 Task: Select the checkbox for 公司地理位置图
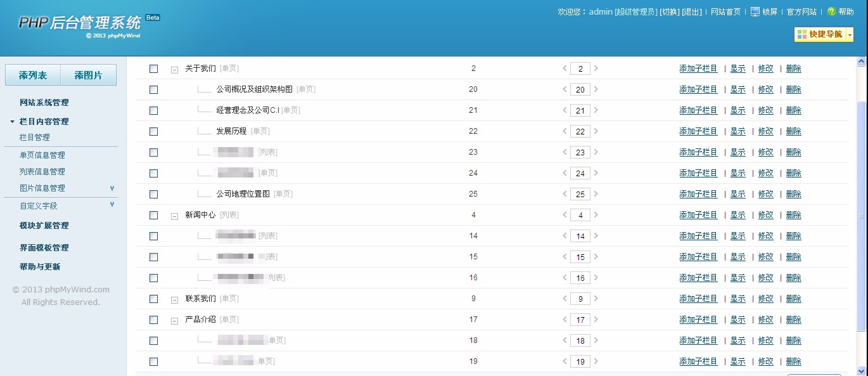tap(153, 194)
